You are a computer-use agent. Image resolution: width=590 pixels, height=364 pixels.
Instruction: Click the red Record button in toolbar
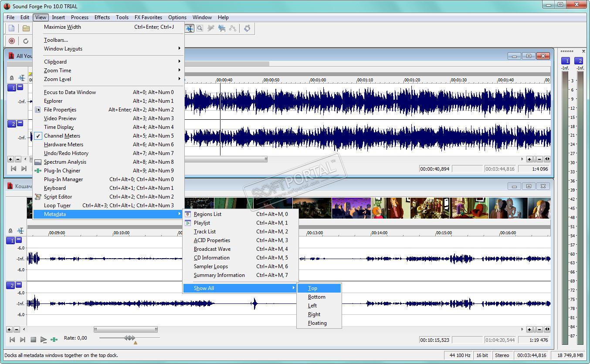[12, 41]
